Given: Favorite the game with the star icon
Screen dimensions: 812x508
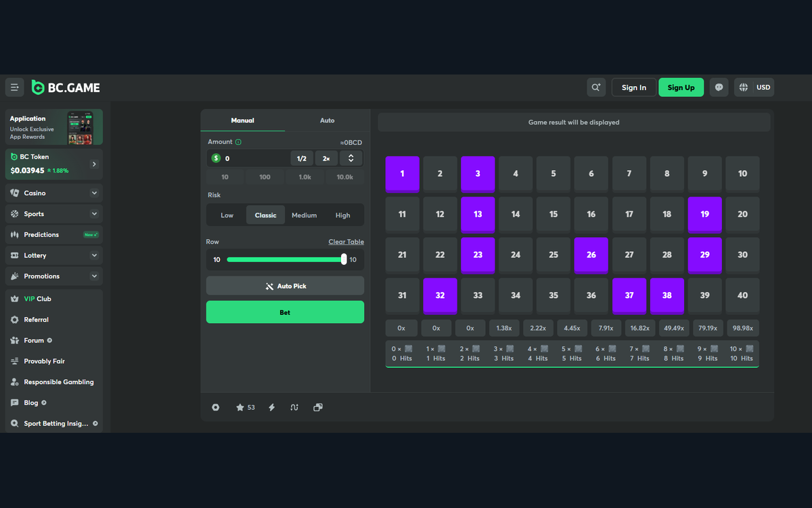Looking at the screenshot, I should [x=240, y=407].
